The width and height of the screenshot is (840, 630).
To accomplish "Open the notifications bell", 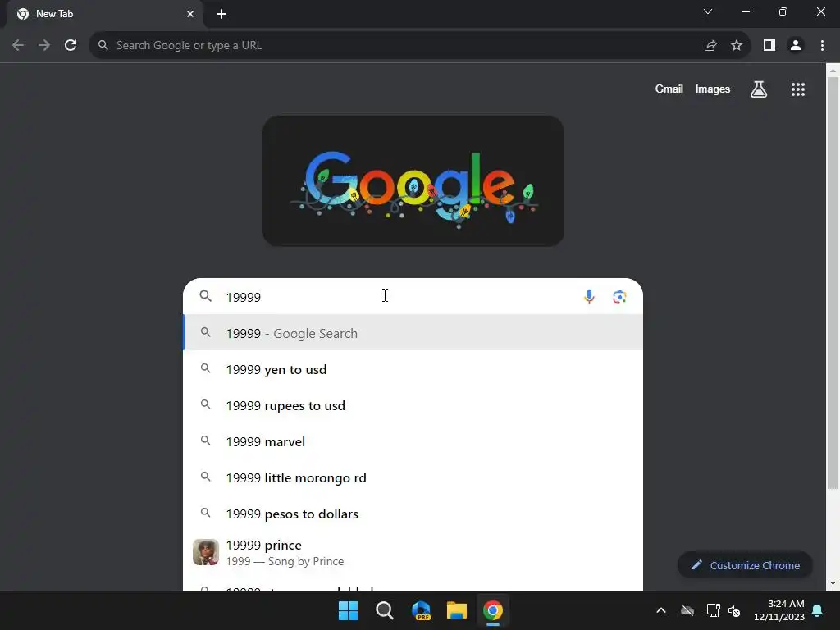I will click(818, 610).
